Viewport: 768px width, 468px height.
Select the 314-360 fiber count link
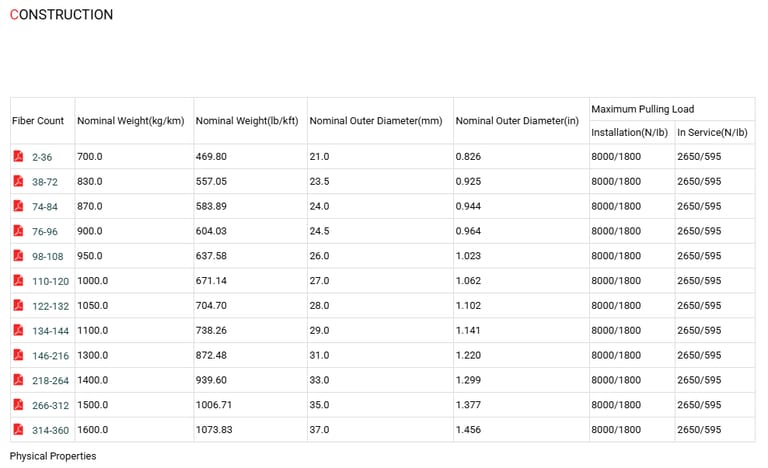(x=50, y=429)
